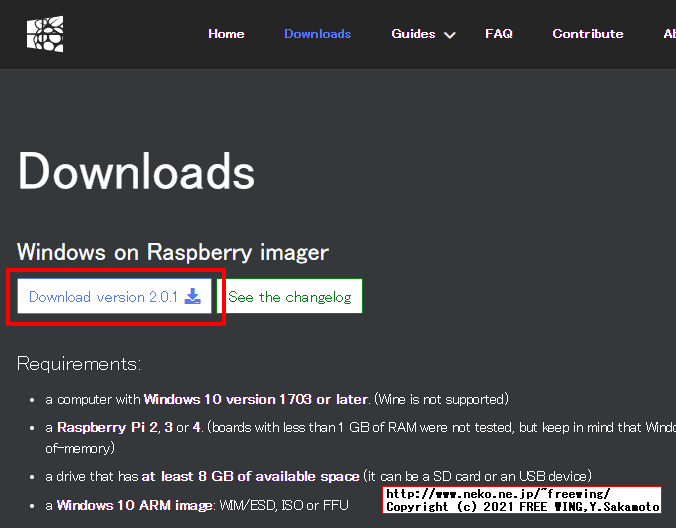Expand the Guides dropdown chevron
676x528 pixels.
pos(450,35)
